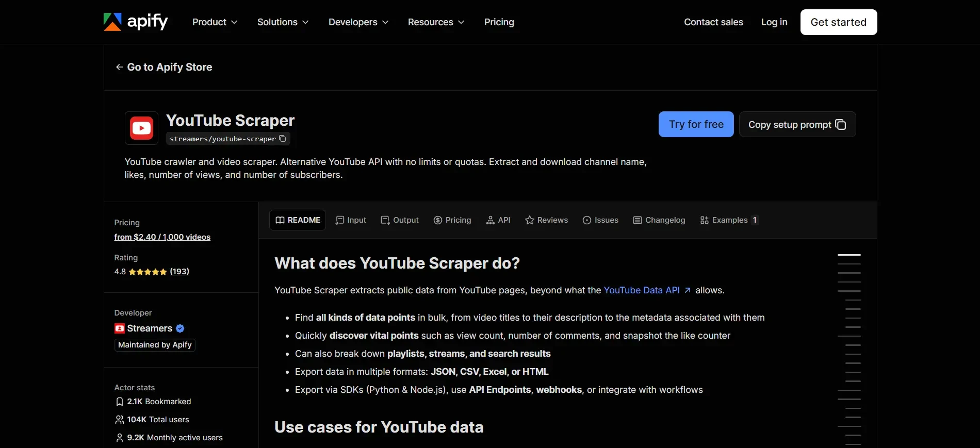Screen dimensions: 980x448
Task: Click the Examples tab grid icon
Action: coord(705,220)
